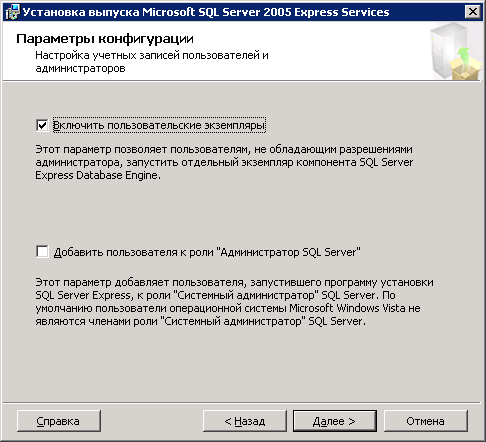The height and width of the screenshot is (442, 486).
Task: Uncheck the 'Включить пользовательские экземпляры' checkbox
Action: pyautogui.click(x=42, y=125)
